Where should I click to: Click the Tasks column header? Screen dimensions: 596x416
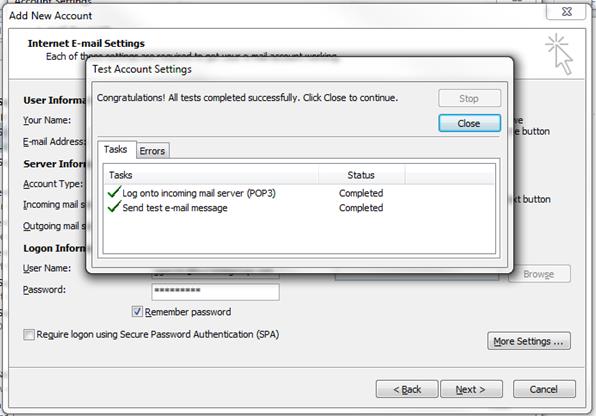[211, 175]
